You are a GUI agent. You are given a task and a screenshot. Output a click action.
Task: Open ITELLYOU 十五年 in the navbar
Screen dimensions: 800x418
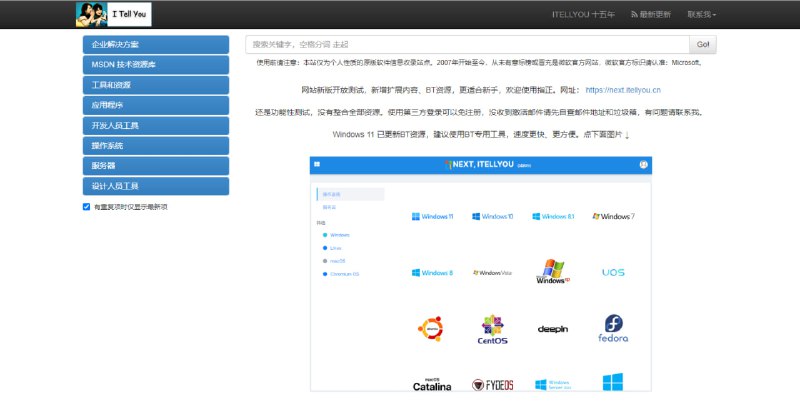[583, 15]
